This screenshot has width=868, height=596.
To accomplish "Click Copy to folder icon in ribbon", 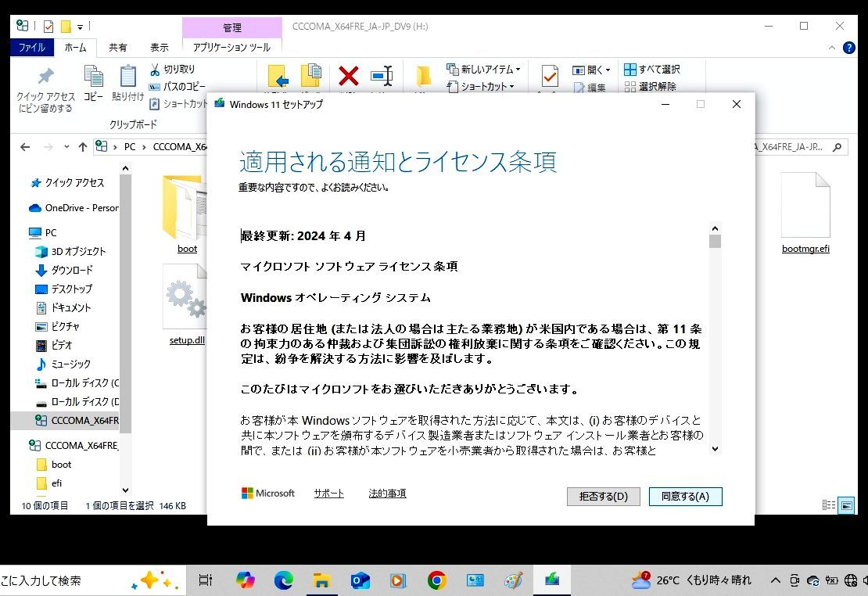I will (x=311, y=77).
